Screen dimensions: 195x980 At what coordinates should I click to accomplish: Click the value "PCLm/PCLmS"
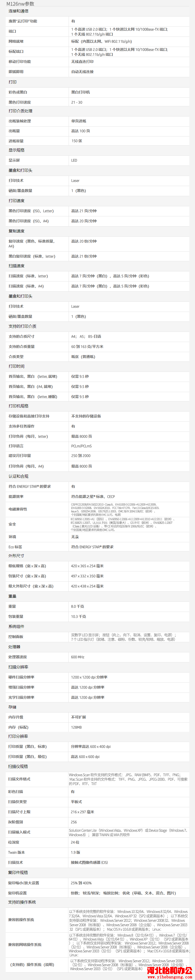81,446
